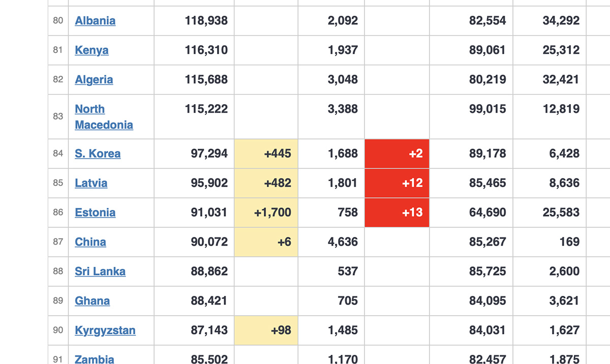Click the Kyrgyzstan link
This screenshot has width=610, height=364.
tap(105, 330)
